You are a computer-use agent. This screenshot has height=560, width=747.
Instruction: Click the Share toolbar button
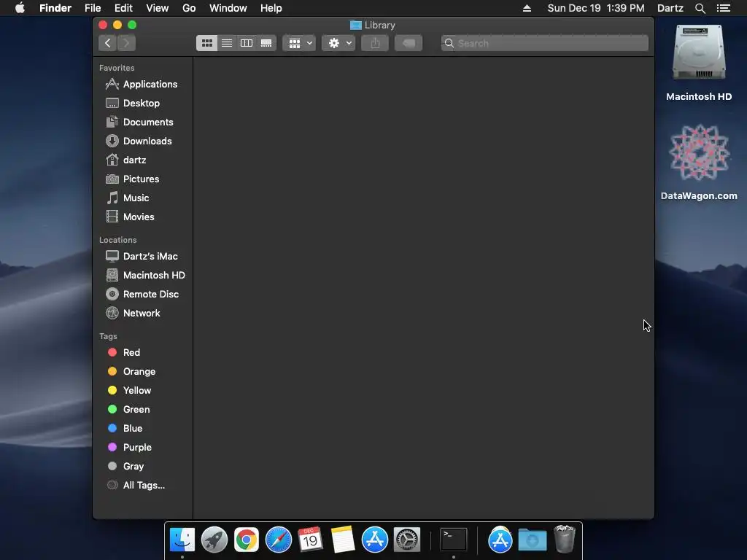(x=376, y=43)
